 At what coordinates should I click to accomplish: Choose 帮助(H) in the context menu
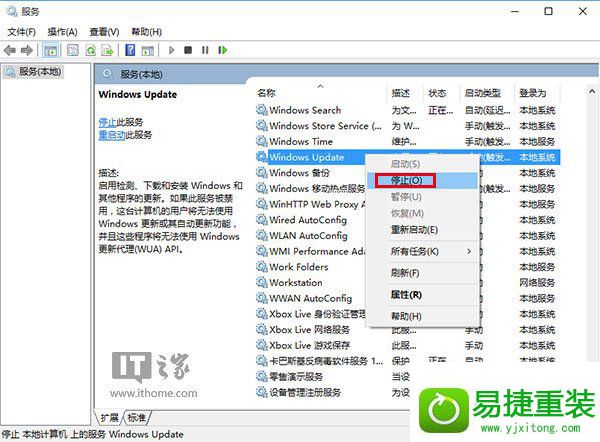click(x=422, y=316)
